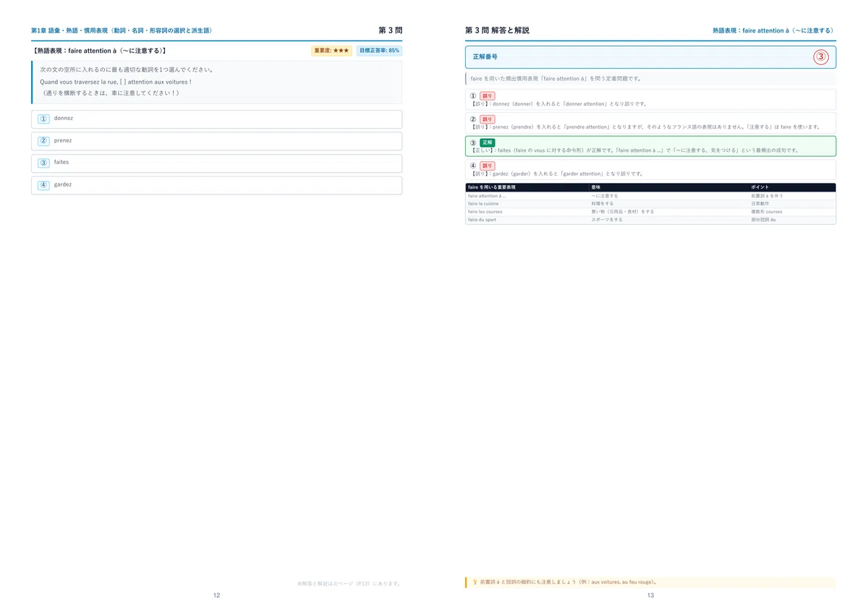Click the circled number ① badge icon
The image size is (868, 613).
[43, 119]
